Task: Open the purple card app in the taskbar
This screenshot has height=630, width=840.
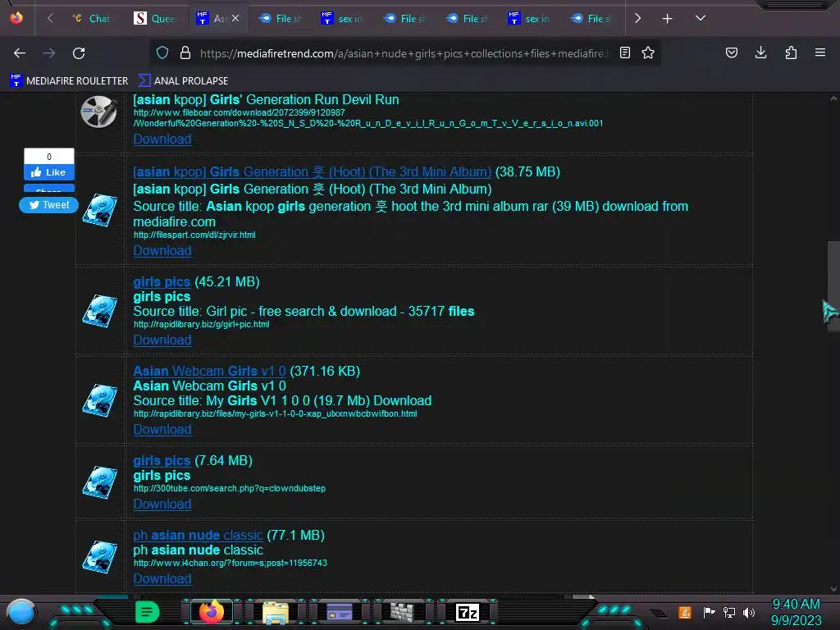Action: [340, 612]
